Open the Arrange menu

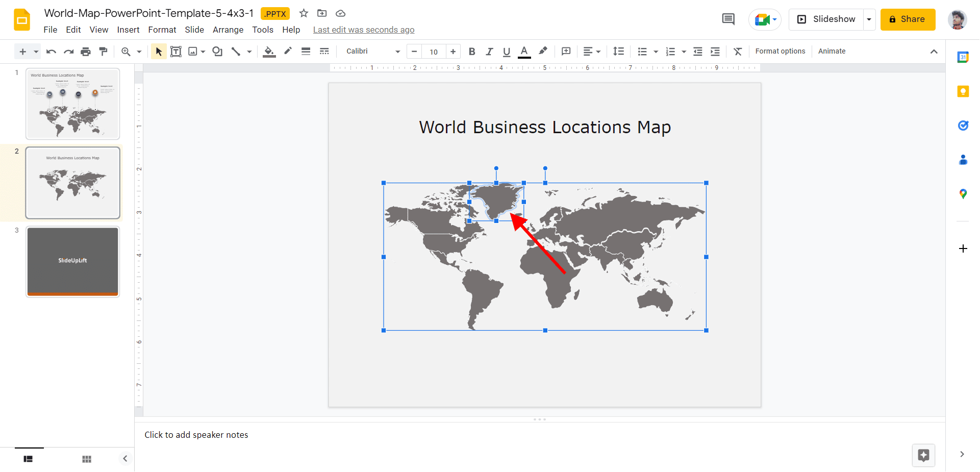click(228, 30)
